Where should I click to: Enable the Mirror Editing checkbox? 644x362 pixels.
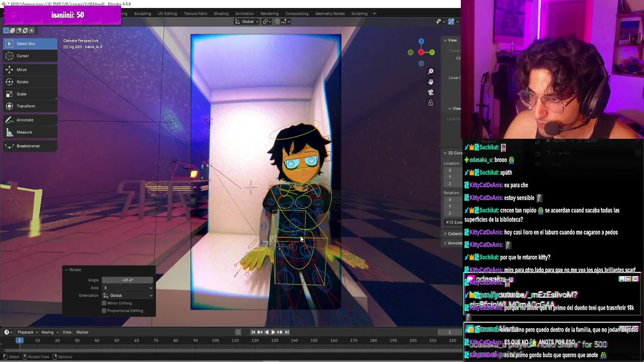coord(104,303)
